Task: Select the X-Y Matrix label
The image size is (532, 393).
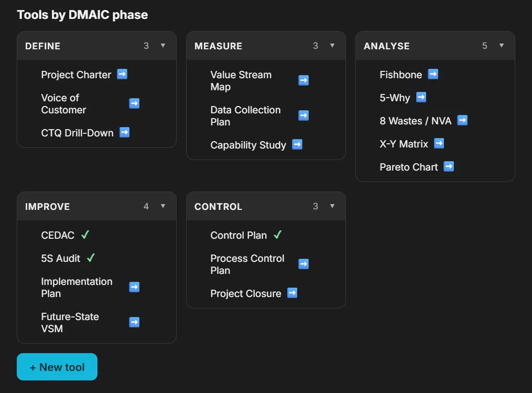Action: point(404,144)
